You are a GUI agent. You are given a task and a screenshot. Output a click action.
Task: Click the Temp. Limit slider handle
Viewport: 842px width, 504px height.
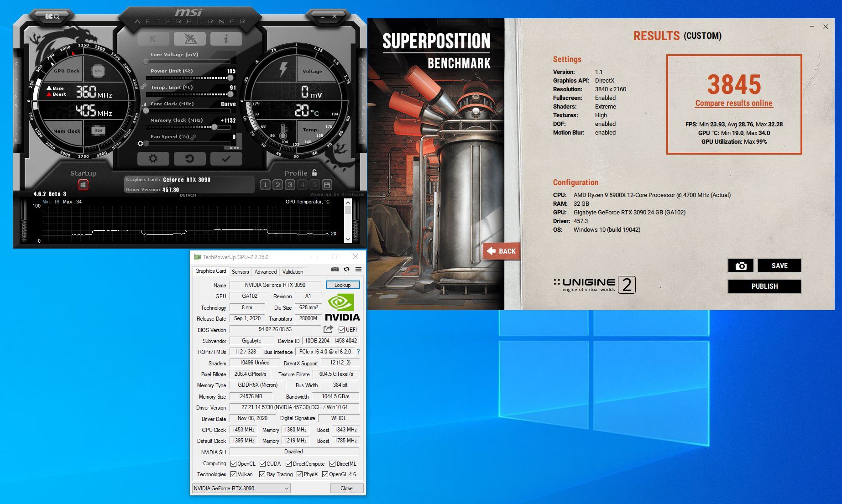[x=230, y=94]
